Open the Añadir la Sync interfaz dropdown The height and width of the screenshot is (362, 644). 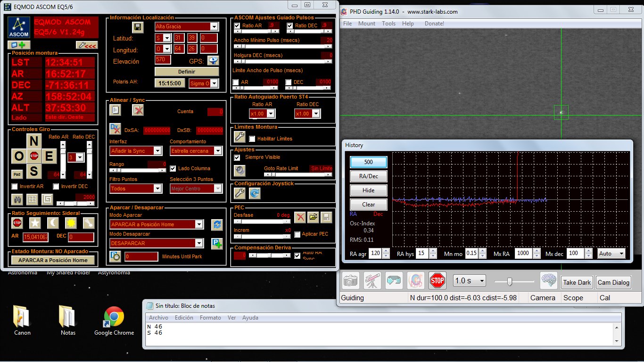158,151
